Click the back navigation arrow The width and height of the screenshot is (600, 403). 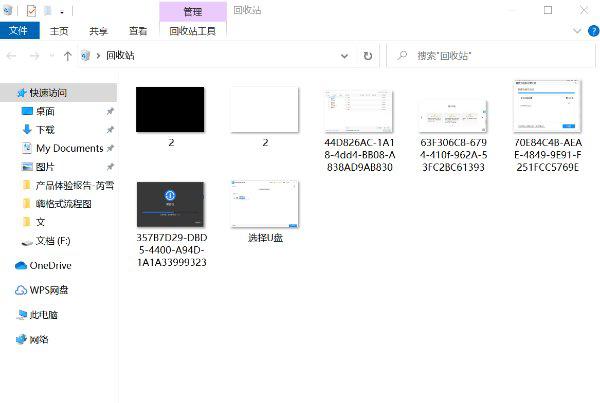[x=11, y=56]
